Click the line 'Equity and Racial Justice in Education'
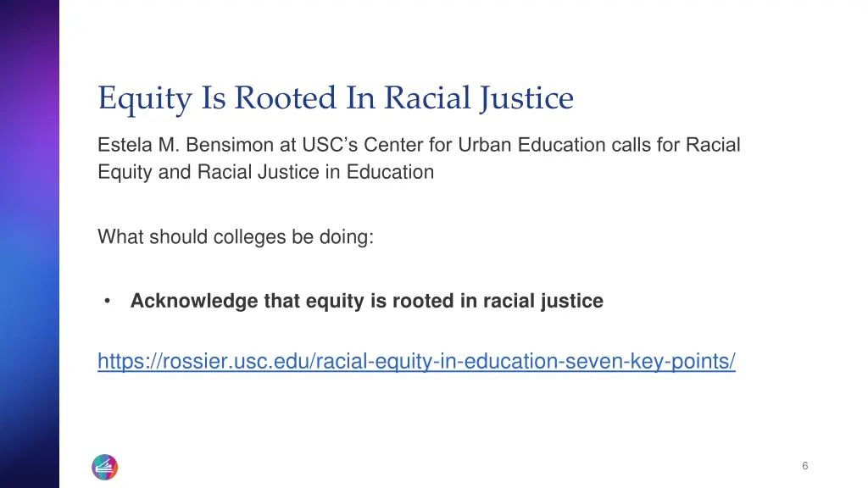This screenshot has height=488, width=868. (265, 172)
